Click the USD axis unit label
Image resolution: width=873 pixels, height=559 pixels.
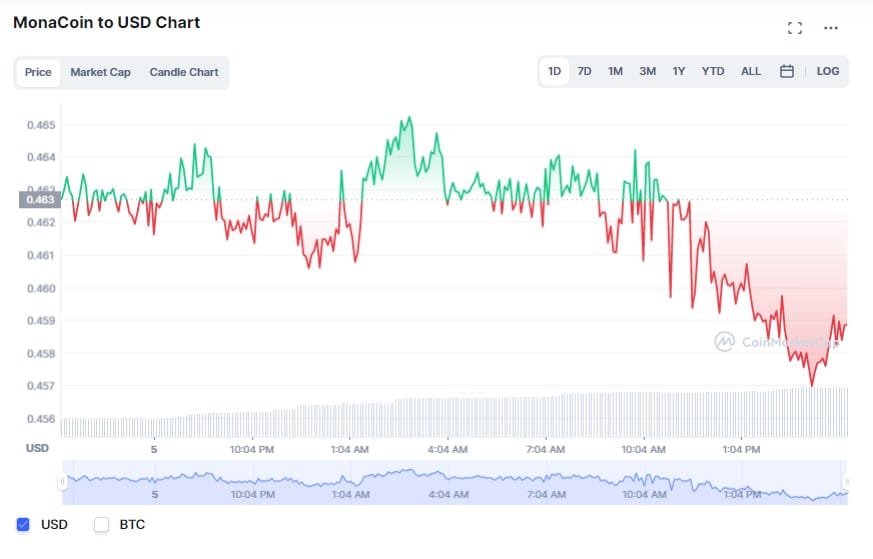[x=37, y=448]
